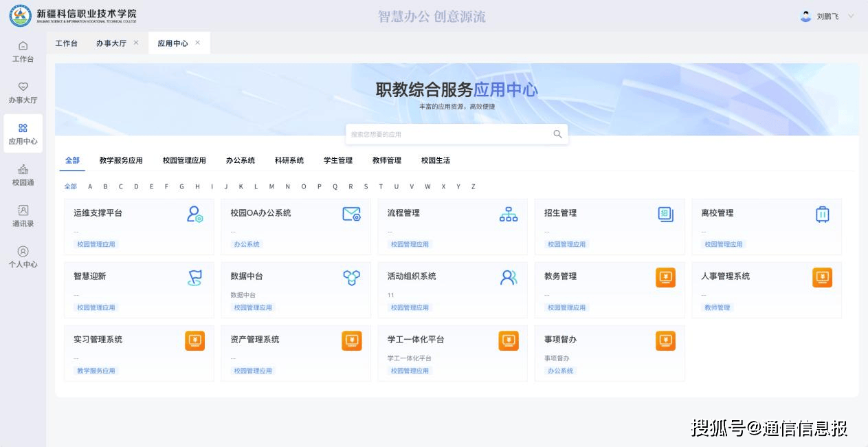Open 校园通 in the left sidebar
Screen dimensions: 868x447
23,175
